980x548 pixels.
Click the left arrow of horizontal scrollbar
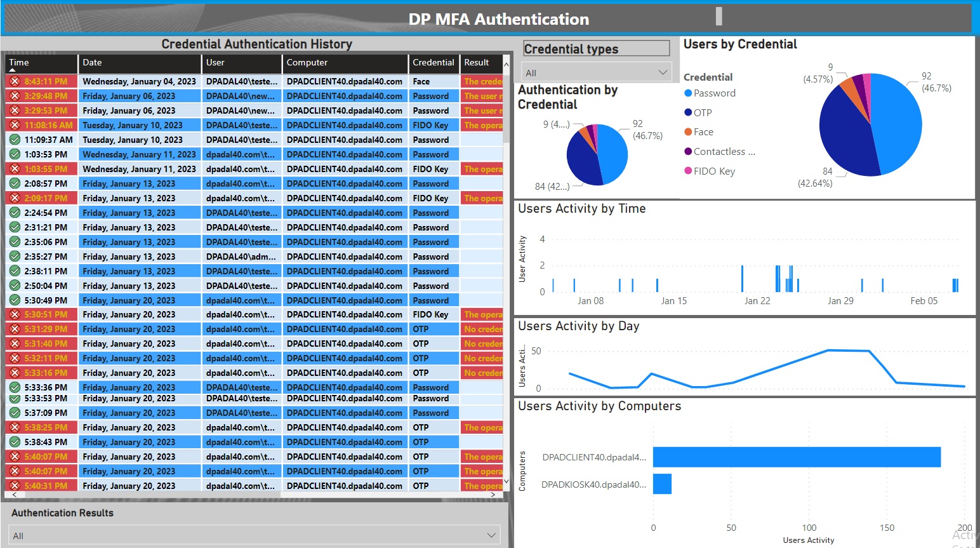pyautogui.click(x=14, y=494)
